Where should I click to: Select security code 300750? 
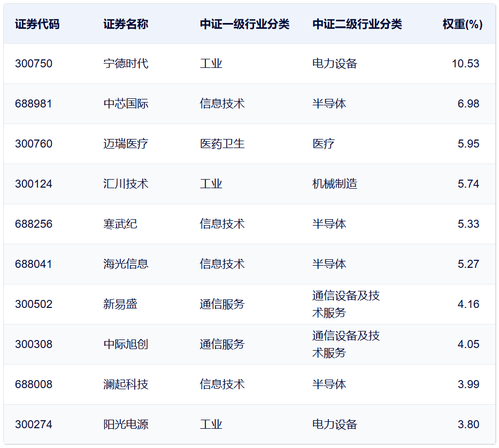[33, 64]
